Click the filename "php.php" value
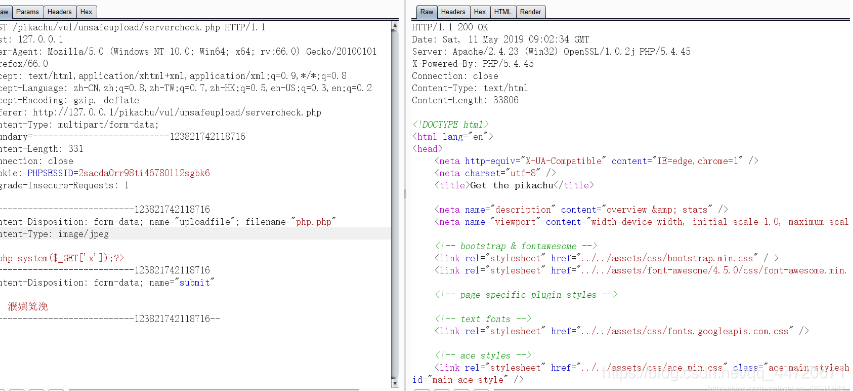Screen dimensions: 853x391 (x=314, y=222)
